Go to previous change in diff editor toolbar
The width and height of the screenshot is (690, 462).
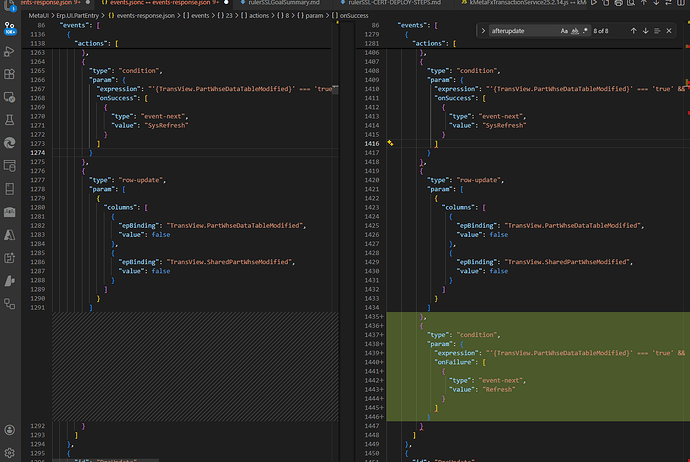(643, 3)
